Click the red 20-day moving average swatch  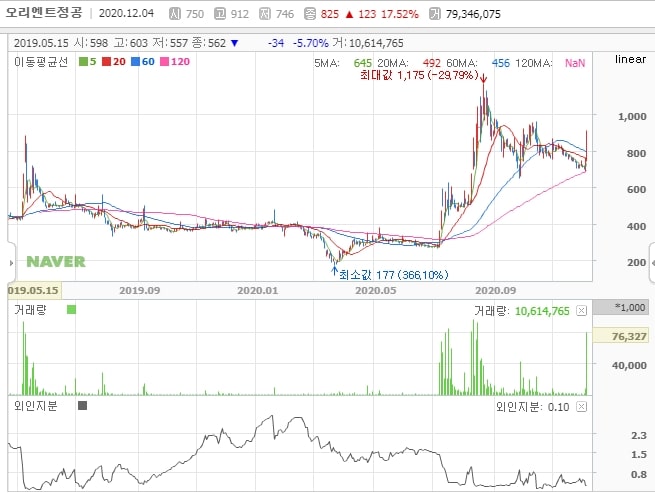[x=106, y=62]
